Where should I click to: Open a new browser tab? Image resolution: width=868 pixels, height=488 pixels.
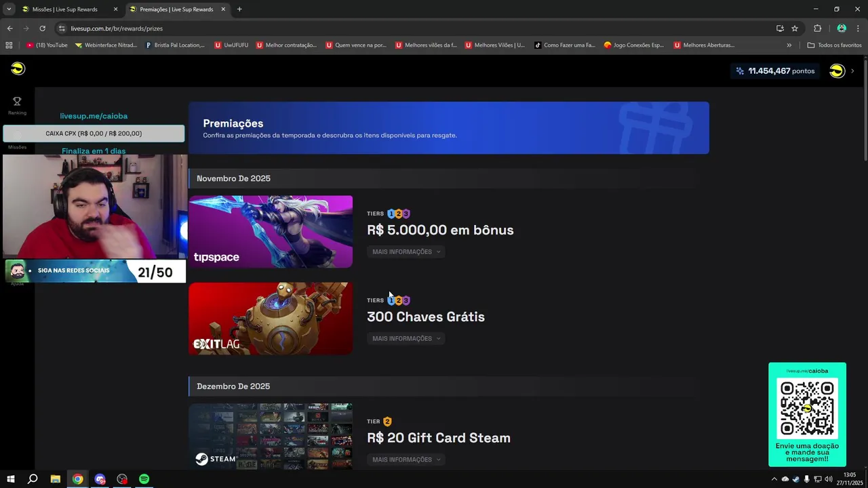[239, 9]
